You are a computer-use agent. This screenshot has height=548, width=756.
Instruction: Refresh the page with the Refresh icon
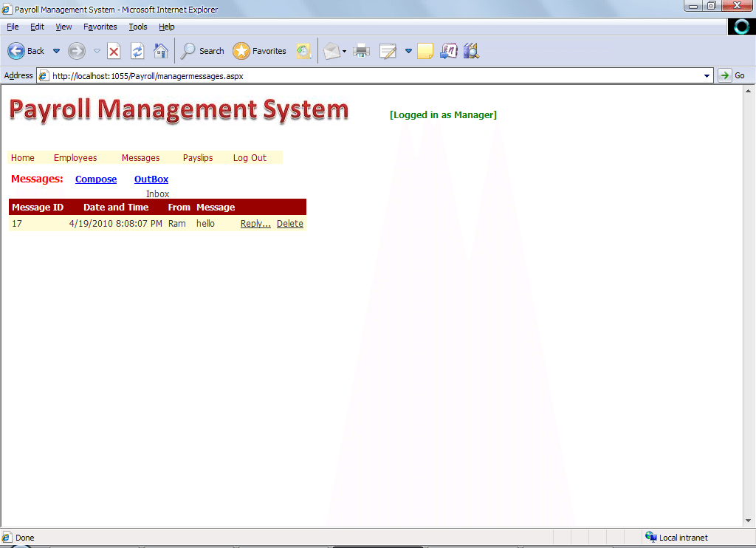pyautogui.click(x=137, y=51)
